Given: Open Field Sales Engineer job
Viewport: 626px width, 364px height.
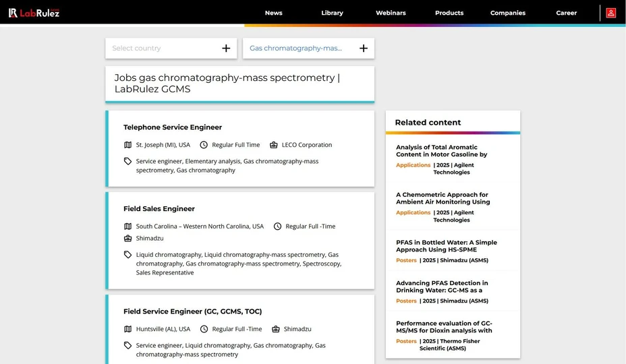Looking at the screenshot, I should click(x=159, y=208).
